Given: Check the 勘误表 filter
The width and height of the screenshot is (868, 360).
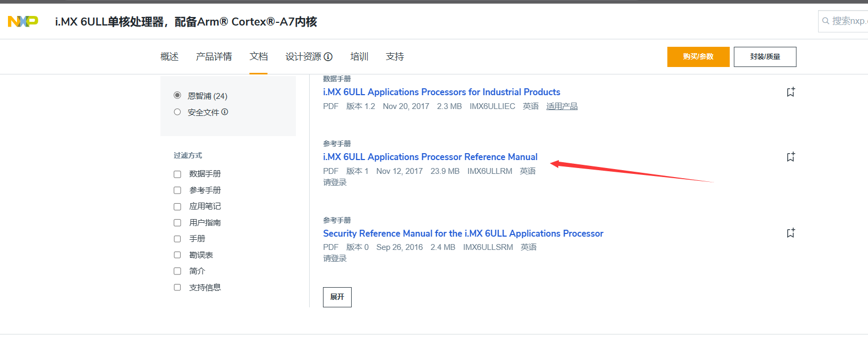Looking at the screenshot, I should coord(177,255).
